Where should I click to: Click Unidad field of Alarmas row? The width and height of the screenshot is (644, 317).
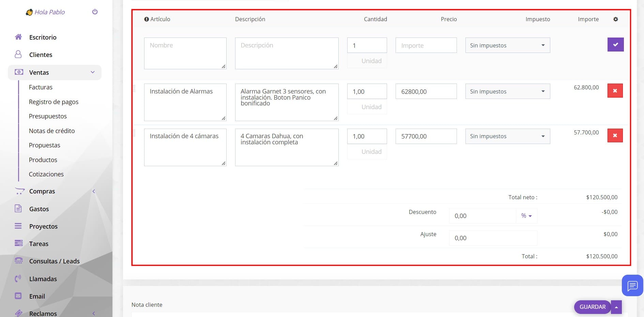[367, 107]
